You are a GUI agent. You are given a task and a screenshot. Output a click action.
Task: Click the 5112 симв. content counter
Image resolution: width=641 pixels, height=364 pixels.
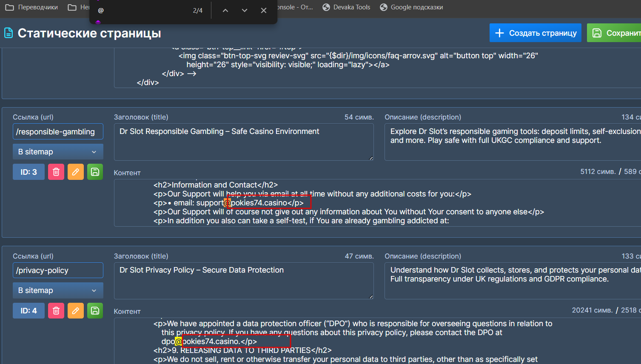pos(598,171)
